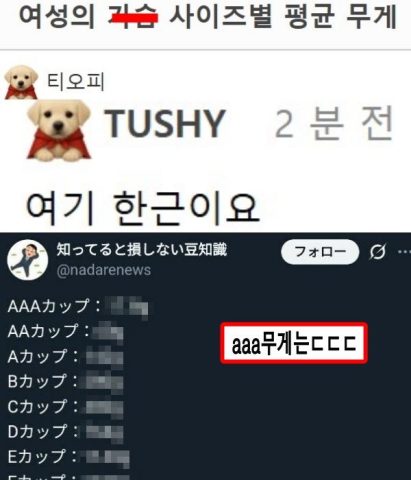Open the three-dot more options menu
Screen dimensions: 411x480
coord(404,252)
